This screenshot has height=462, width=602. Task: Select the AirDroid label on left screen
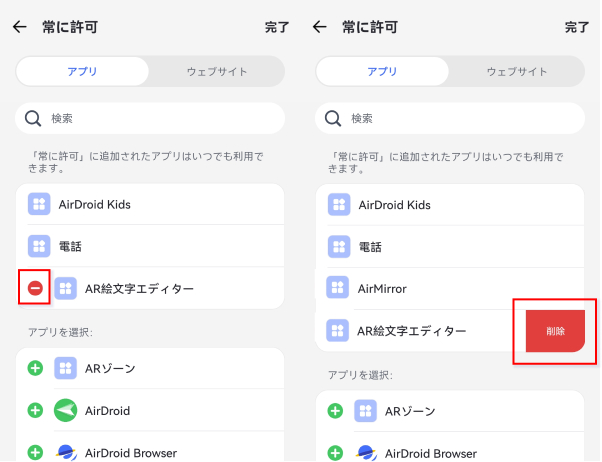[108, 411]
